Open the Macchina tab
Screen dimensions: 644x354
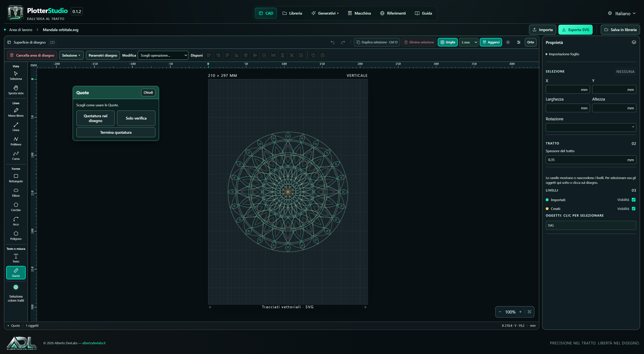point(359,13)
